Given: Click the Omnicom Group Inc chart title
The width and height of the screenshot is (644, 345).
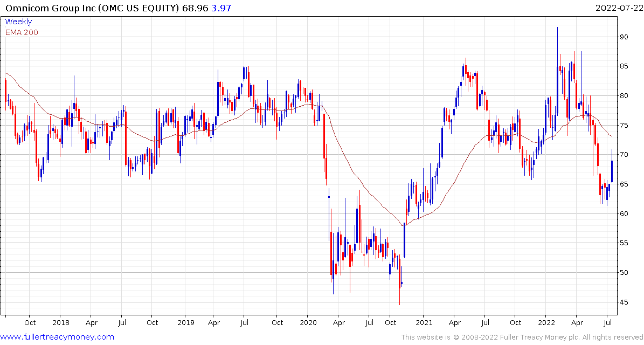Looking at the screenshot, I should 92,8.
